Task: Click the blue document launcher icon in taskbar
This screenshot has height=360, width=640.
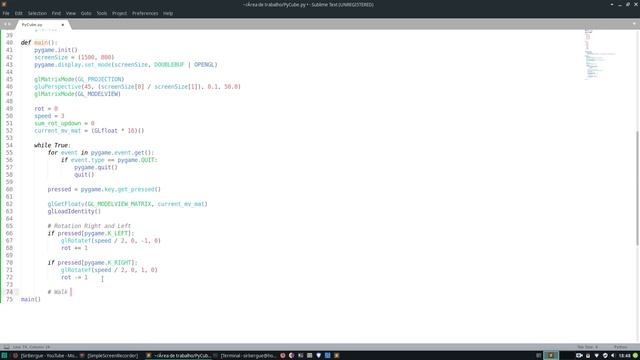Action: pos(327,356)
